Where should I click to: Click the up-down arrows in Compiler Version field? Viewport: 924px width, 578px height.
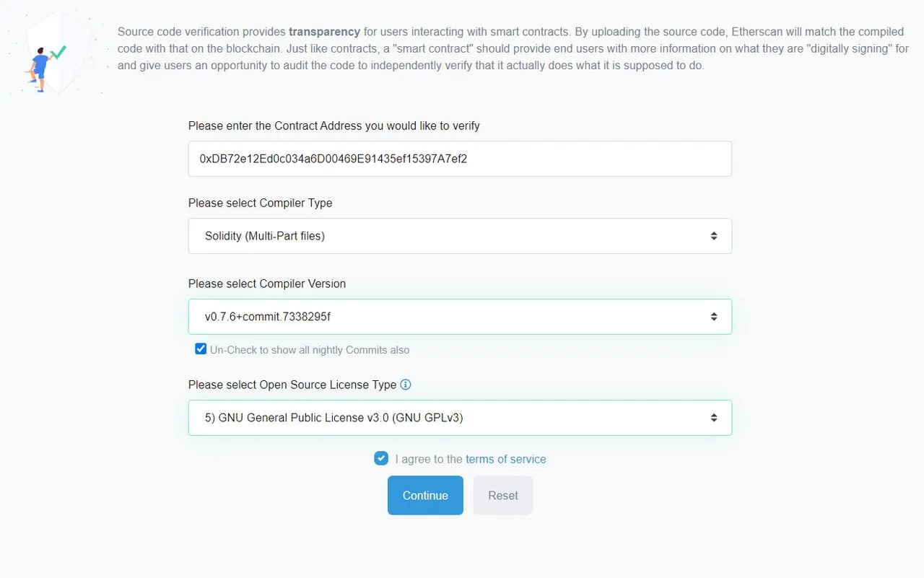tap(713, 317)
